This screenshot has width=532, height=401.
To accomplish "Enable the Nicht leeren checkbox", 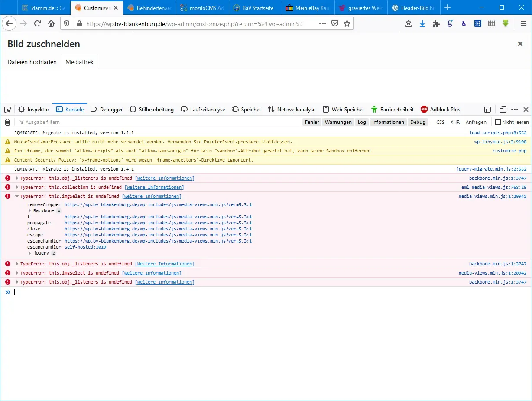I will [x=498, y=122].
